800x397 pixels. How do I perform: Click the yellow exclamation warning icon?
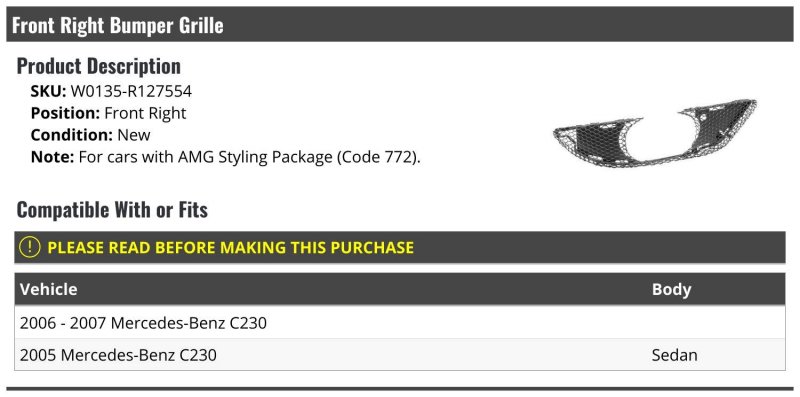click(30, 247)
